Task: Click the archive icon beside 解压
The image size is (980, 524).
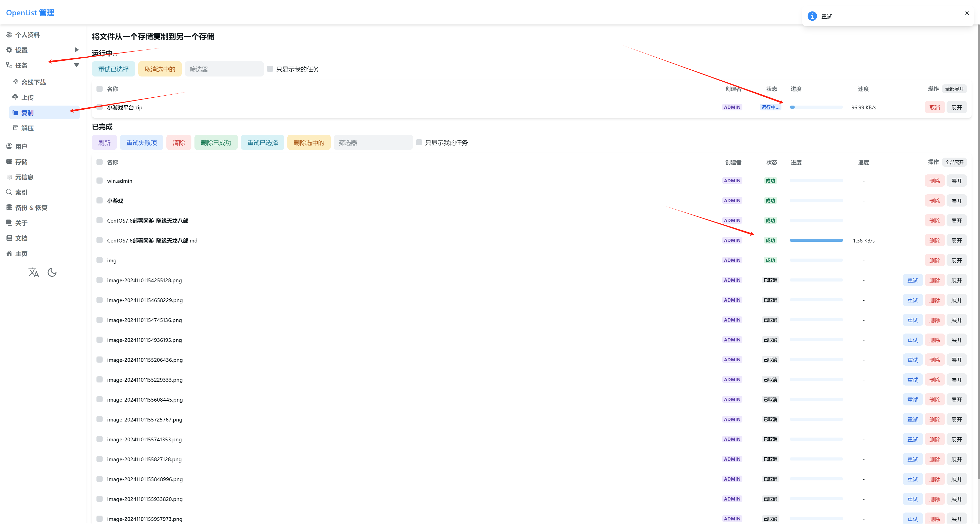Action: click(x=15, y=128)
